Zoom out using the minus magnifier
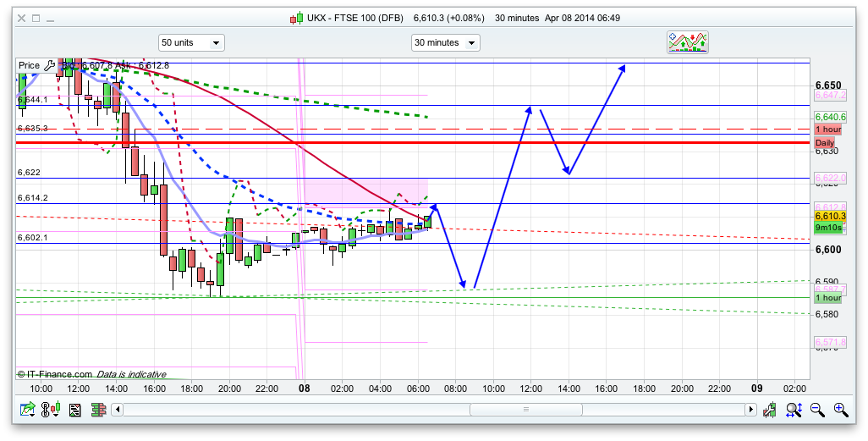 [x=817, y=411]
